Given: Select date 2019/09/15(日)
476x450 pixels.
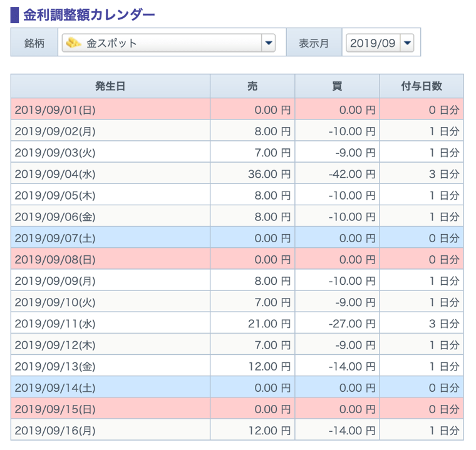Looking at the screenshot, I should (55, 409).
